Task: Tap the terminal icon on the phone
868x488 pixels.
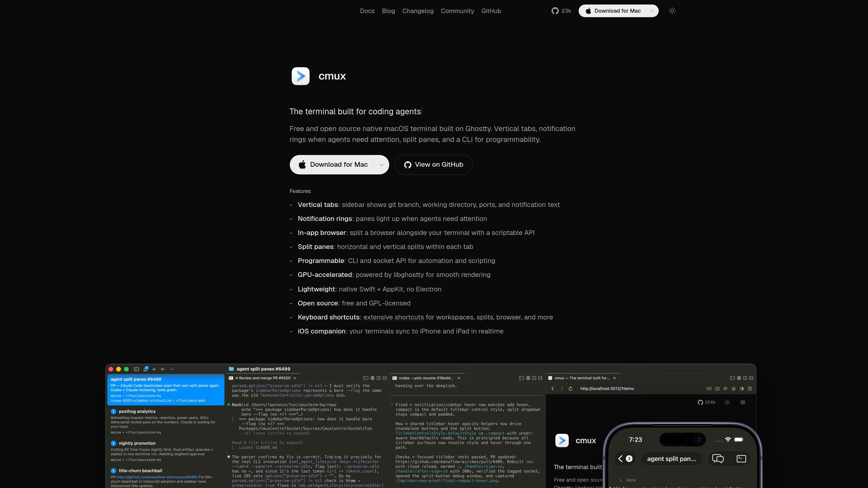Action: point(741,459)
